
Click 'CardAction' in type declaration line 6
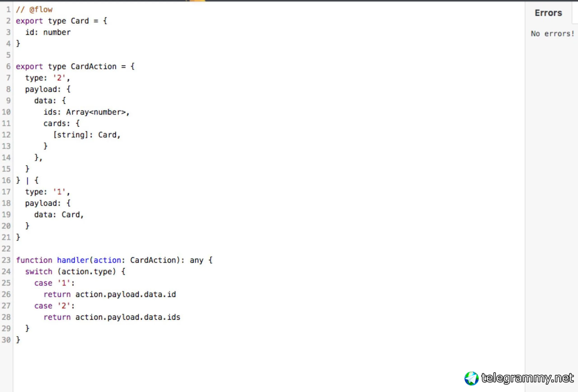(93, 67)
